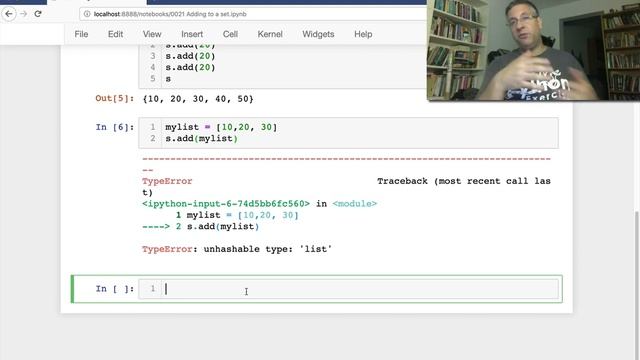The height and width of the screenshot is (360, 640).
Task: Click the Out[5] result {10, 20, 30, 40, 50}
Action: point(198,99)
